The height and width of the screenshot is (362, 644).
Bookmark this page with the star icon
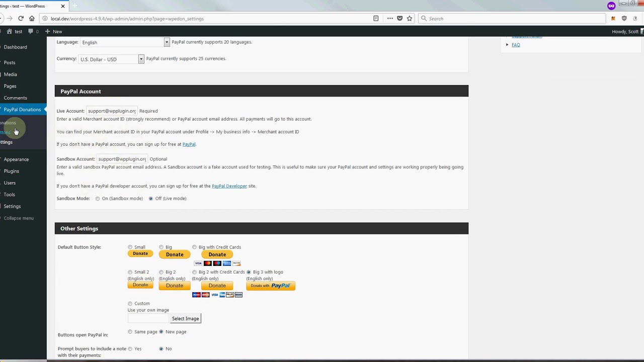coord(410,19)
